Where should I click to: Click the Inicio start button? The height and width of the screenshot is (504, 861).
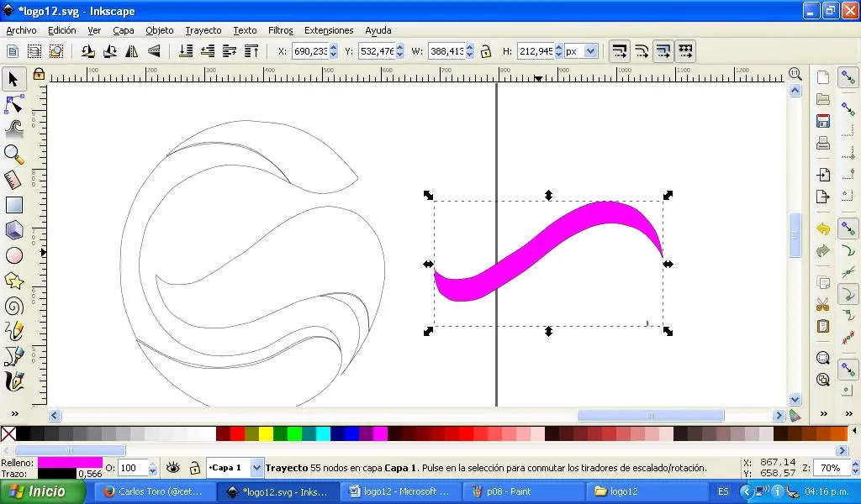(42, 491)
